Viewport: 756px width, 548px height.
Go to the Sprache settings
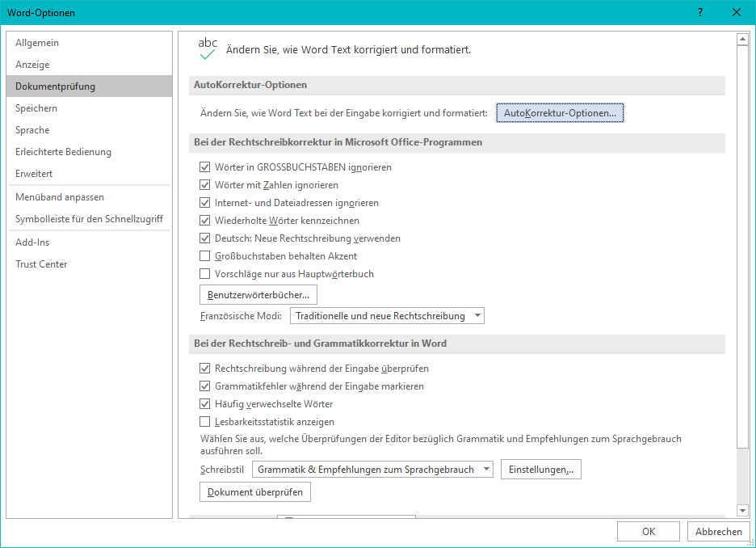[x=89, y=130]
